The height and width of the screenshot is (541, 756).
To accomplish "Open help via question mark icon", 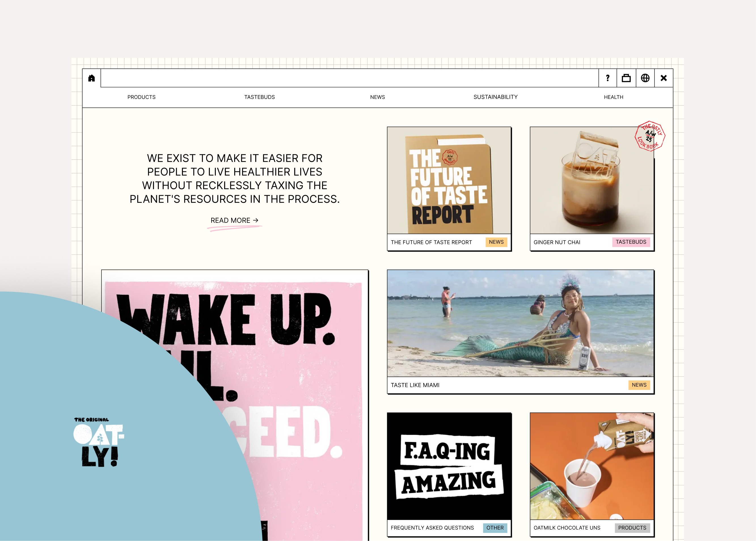I will [x=607, y=78].
